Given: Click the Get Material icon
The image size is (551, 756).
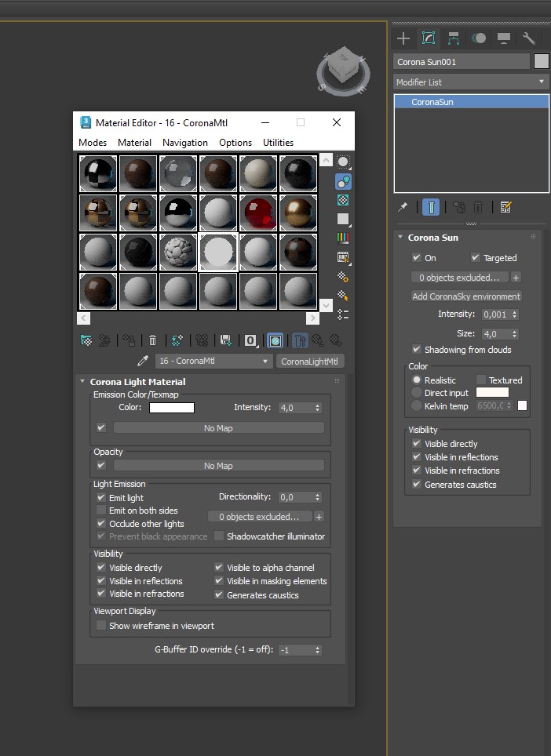Looking at the screenshot, I should click(x=86, y=341).
